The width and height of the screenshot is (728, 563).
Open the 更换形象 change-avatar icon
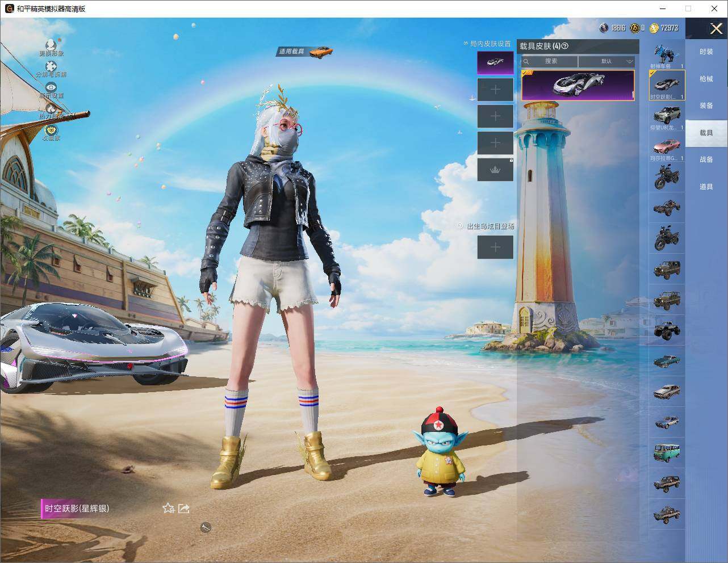(x=51, y=45)
